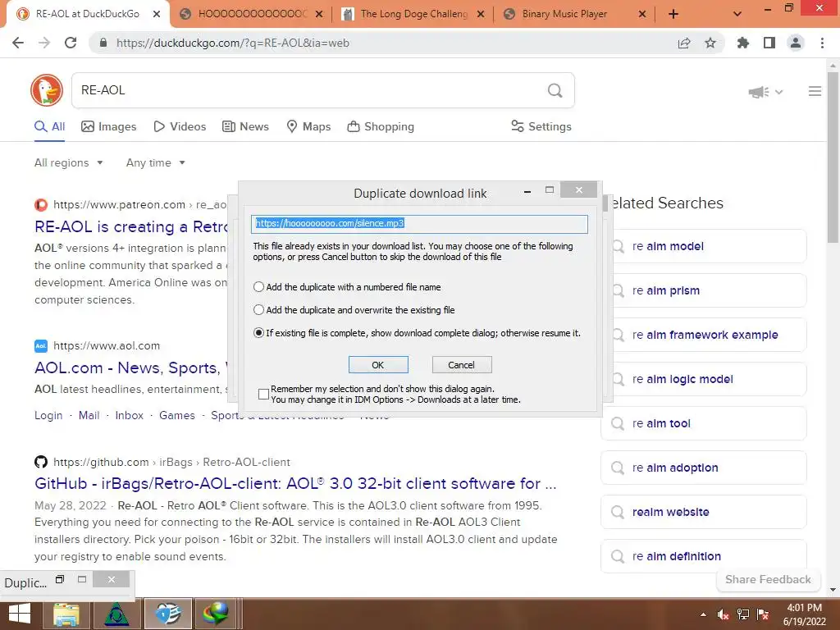Open File Explorer from the taskbar
This screenshot has width=840, height=630.
[x=66, y=614]
